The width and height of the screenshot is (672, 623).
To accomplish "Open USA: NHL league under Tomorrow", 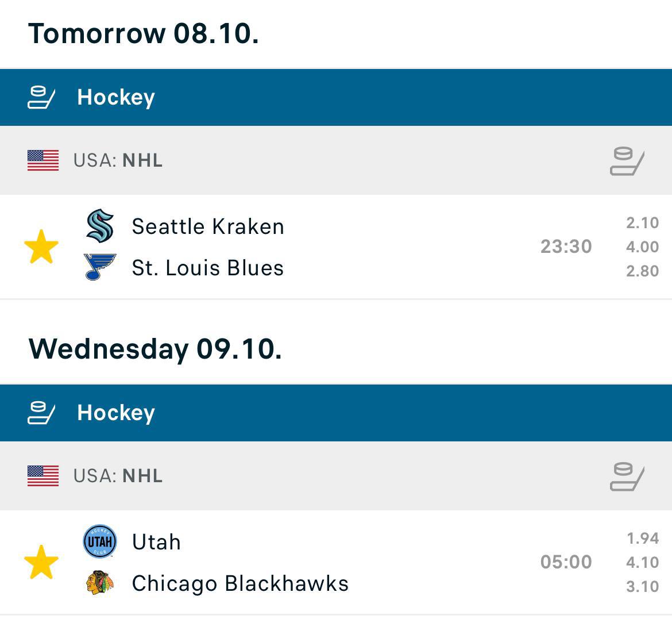I will tap(118, 160).
